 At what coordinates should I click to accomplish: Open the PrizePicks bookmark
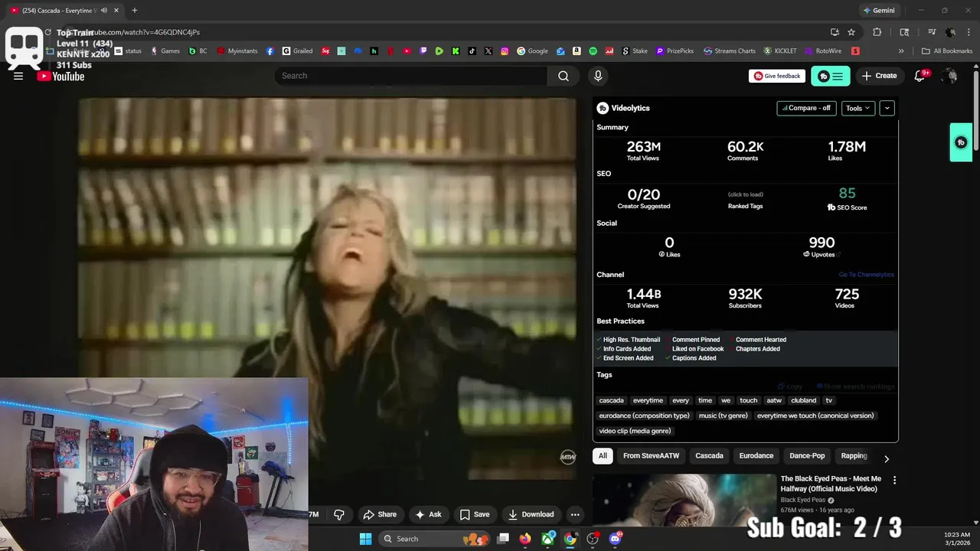[675, 51]
